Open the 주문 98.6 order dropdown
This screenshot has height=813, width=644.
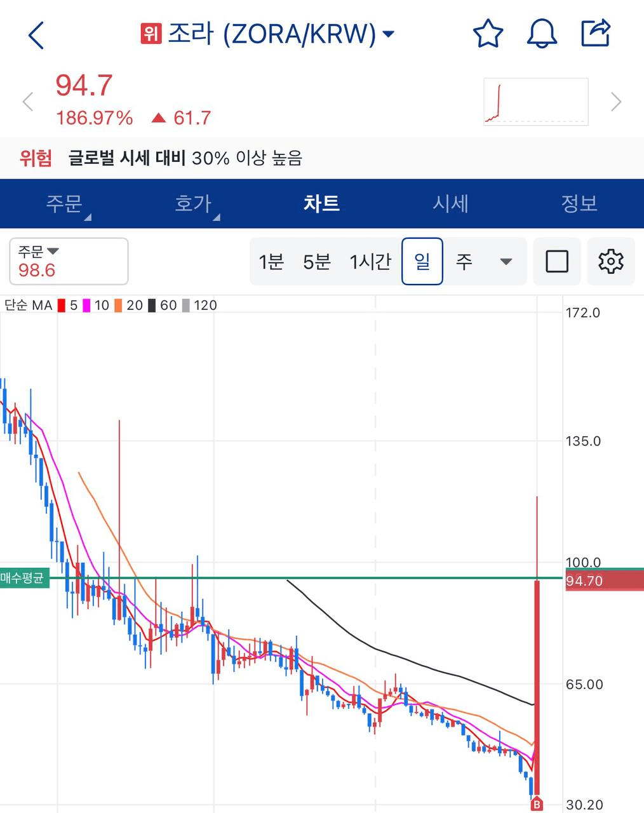pyautogui.click(x=69, y=261)
